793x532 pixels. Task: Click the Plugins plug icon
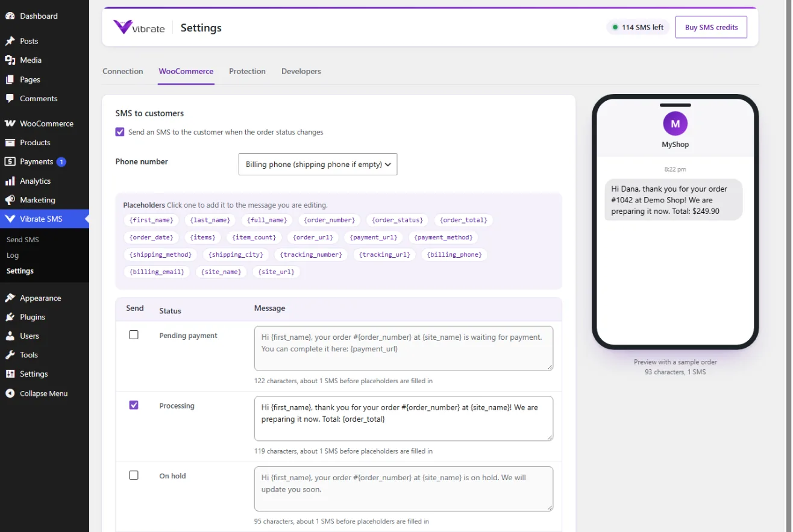pyautogui.click(x=10, y=317)
